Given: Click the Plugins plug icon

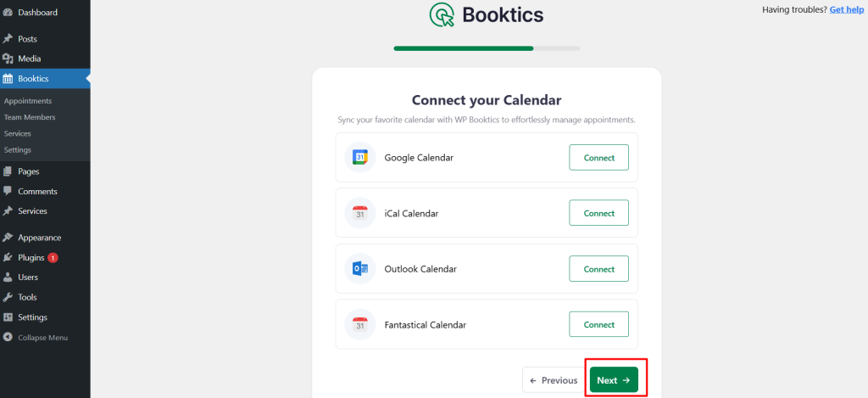Looking at the screenshot, I should coord(8,258).
